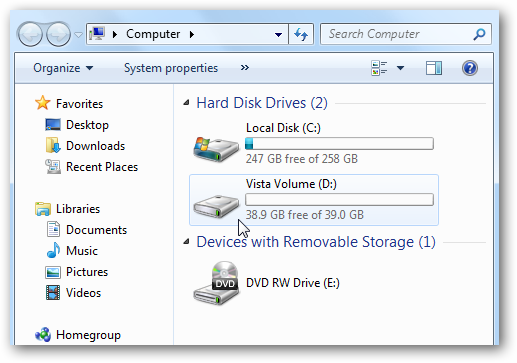Click the 247 GB free of 258 GB text
Image resolution: width=517 pixels, height=363 pixels.
302,159
